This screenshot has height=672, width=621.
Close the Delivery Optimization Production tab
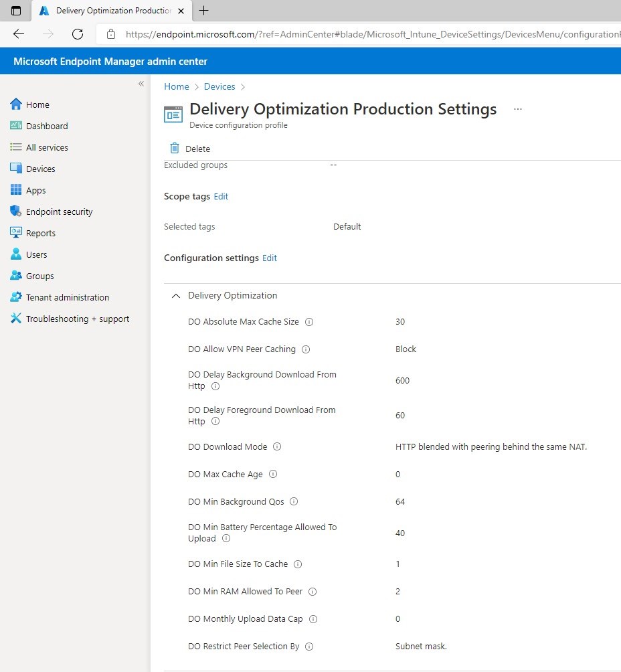pos(181,11)
